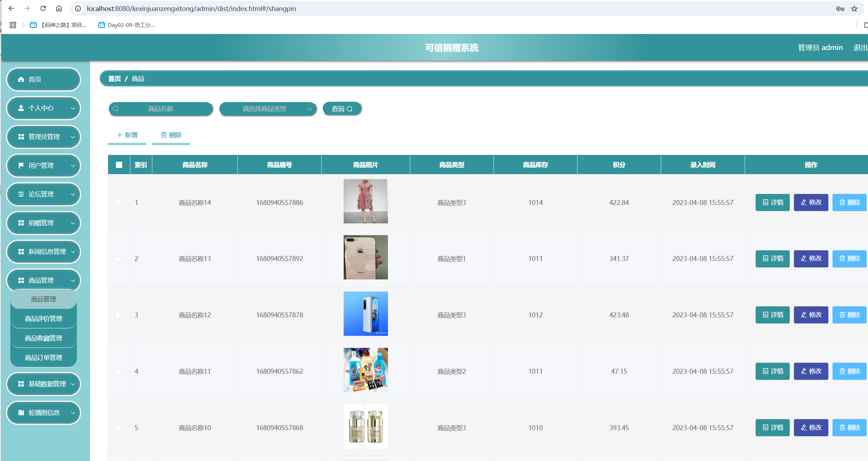Check the row for 商品名称13

118,259
